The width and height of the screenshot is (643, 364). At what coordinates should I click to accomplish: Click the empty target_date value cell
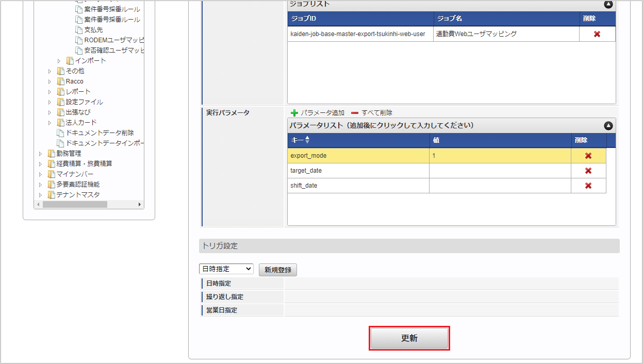[x=500, y=171]
